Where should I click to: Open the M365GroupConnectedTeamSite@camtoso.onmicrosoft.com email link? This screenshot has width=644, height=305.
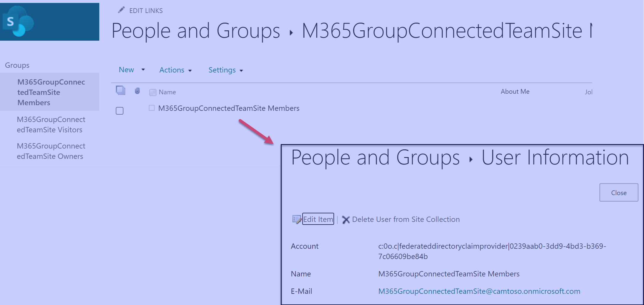click(479, 291)
